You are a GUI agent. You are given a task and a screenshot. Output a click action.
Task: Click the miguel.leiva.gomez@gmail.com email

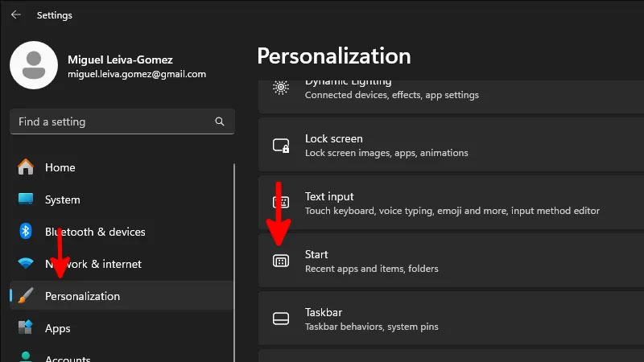click(x=137, y=74)
